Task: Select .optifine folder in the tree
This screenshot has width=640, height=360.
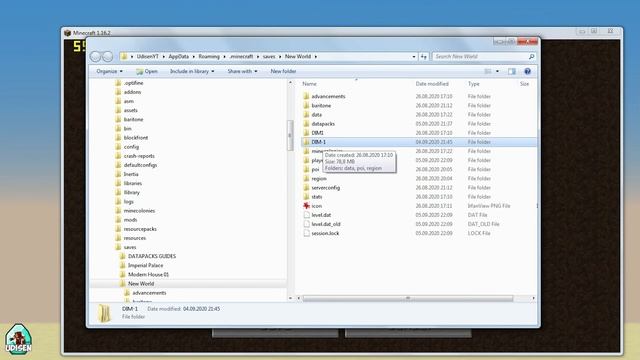Action: [133, 83]
